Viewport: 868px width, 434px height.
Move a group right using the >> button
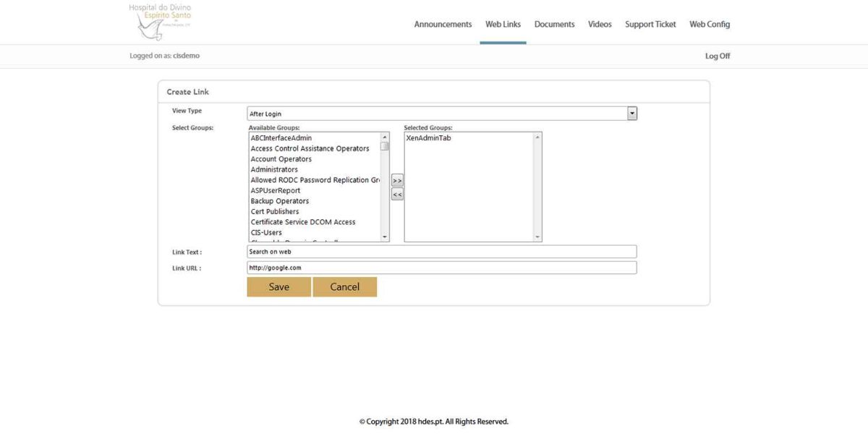coord(396,180)
